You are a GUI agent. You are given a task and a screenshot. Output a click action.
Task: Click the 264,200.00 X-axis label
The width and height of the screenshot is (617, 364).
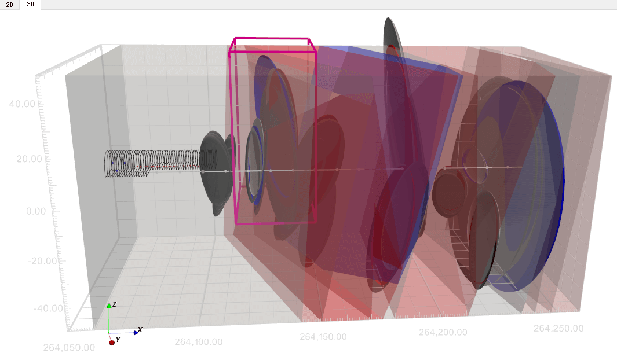tap(443, 332)
